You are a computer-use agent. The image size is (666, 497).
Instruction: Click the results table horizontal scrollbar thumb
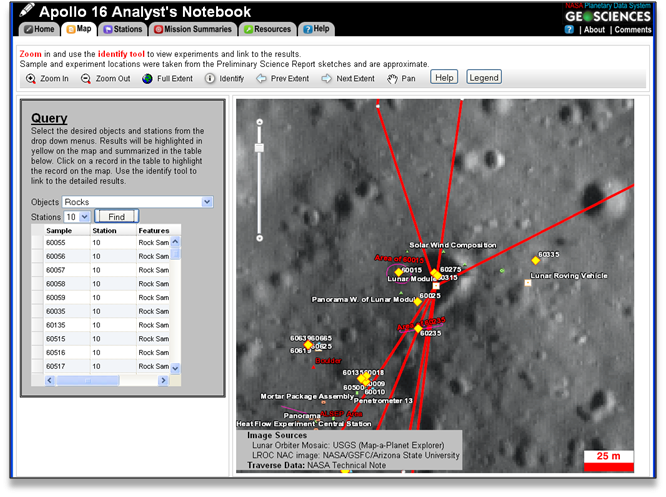click(x=88, y=381)
